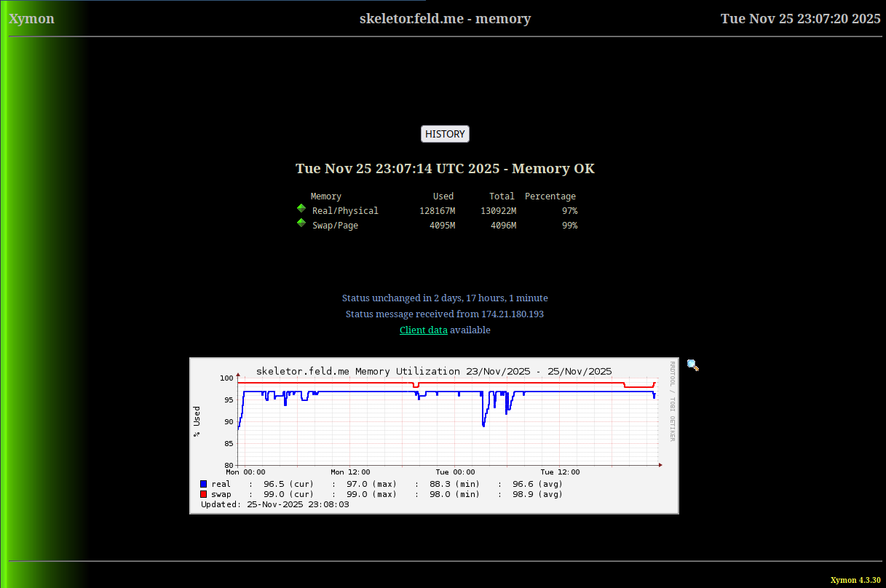This screenshot has height=588, width=886.
Task: Click the red swap legend swatch
Action: (x=204, y=494)
